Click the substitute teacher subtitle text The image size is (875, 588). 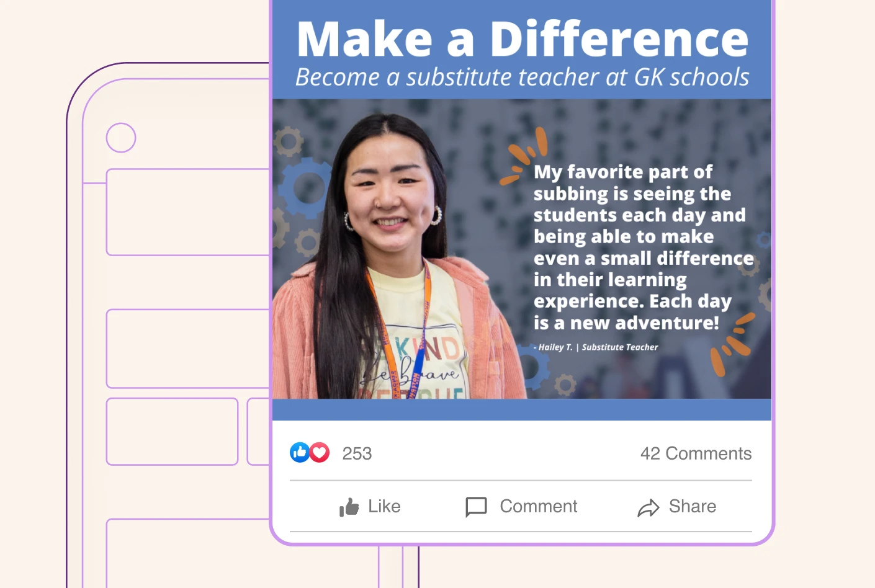pyautogui.click(x=523, y=78)
